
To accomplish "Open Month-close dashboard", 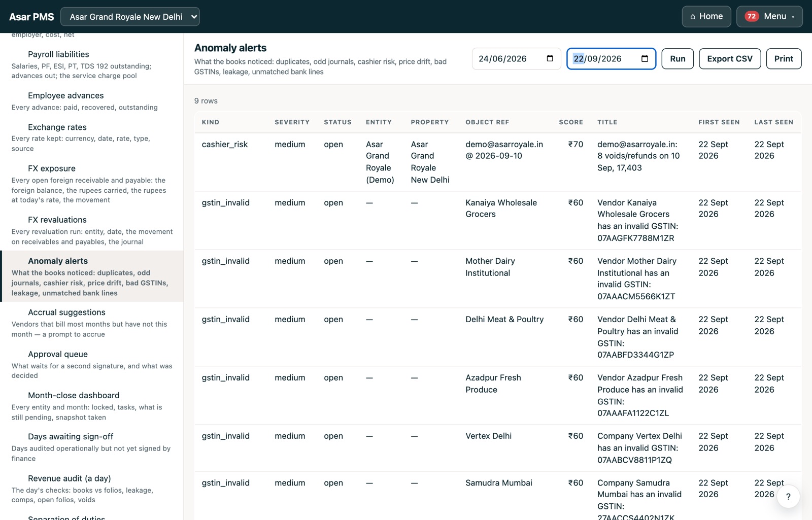I will pos(92,406).
